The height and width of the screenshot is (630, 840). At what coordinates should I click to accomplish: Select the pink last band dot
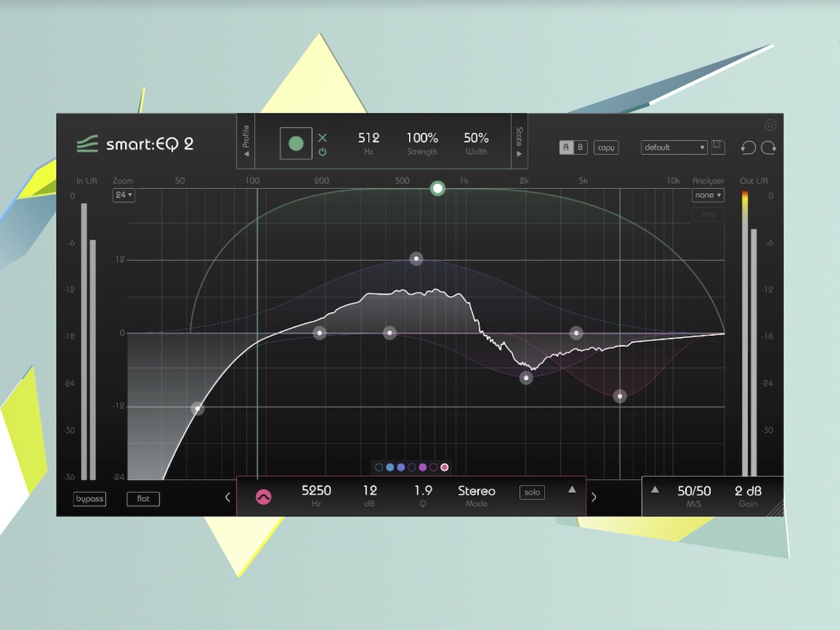pyautogui.click(x=445, y=467)
